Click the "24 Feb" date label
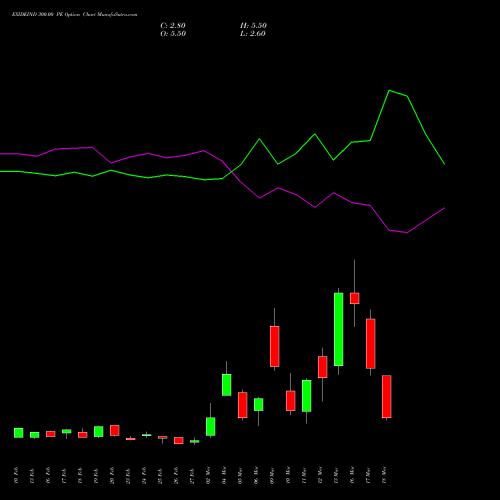This screenshot has width=500, height=500. tap(144, 475)
